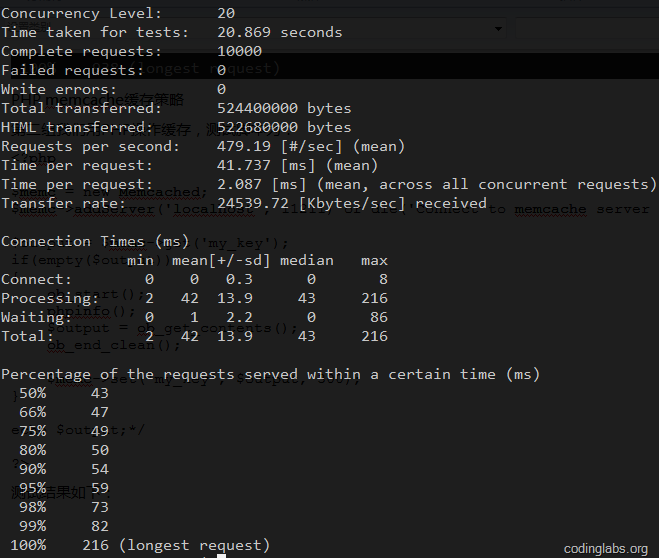The height and width of the screenshot is (558, 659).
Task: Click bright "(longest request)" text in last row
Action: (x=194, y=545)
